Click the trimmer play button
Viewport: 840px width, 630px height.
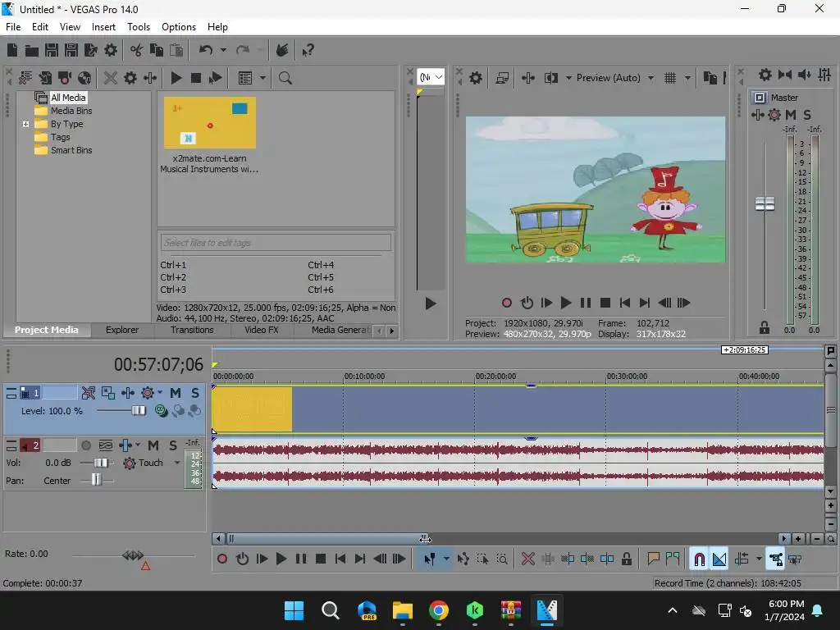coord(430,304)
